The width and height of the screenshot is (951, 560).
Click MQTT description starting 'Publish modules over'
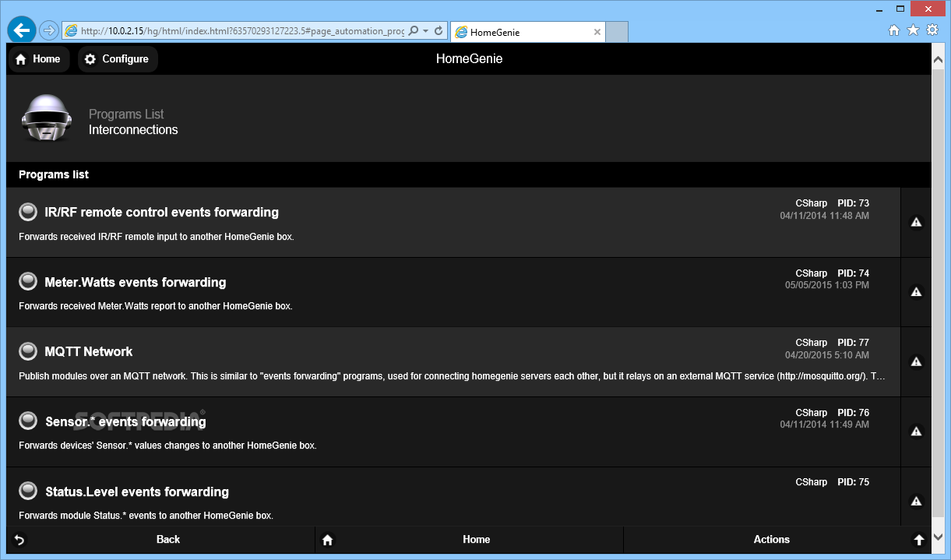click(x=453, y=376)
